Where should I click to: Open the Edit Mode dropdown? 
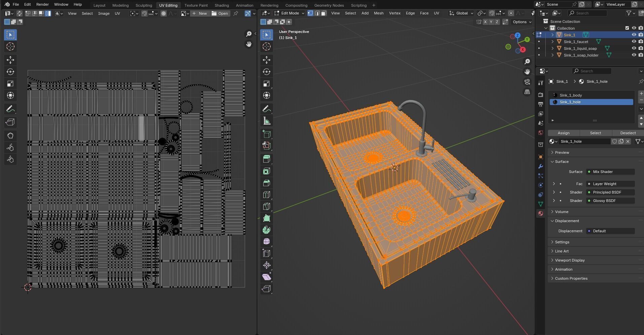[289, 13]
